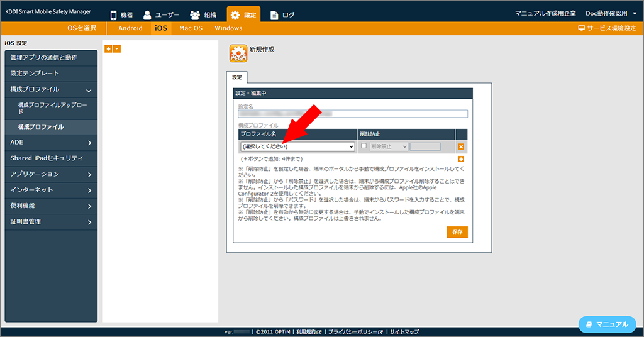Switch to the Android OS tab
Viewport: 644px width, 337px height.
[130, 28]
